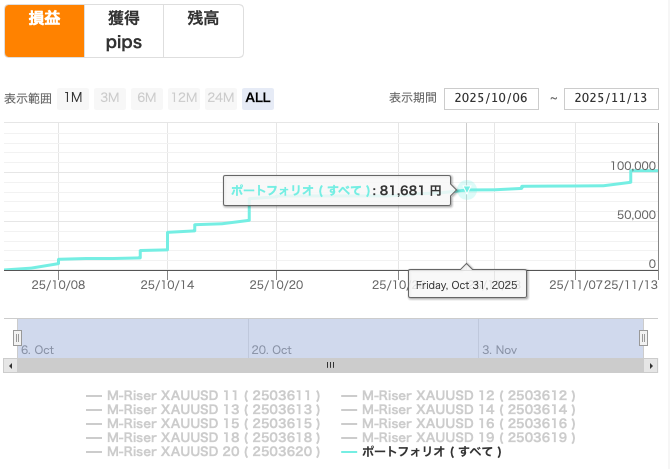This screenshot has height=469, width=670.
Task: Select the 残高 tab
Action: pos(203,19)
